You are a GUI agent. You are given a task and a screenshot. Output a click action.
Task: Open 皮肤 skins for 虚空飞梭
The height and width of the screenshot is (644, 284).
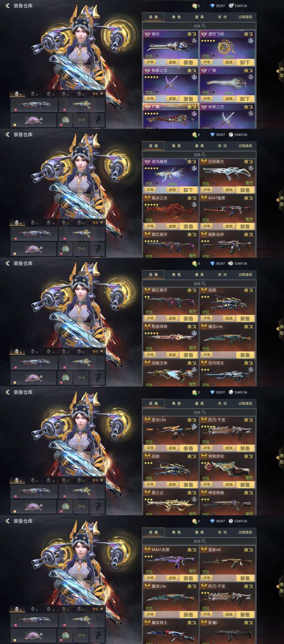229,62
